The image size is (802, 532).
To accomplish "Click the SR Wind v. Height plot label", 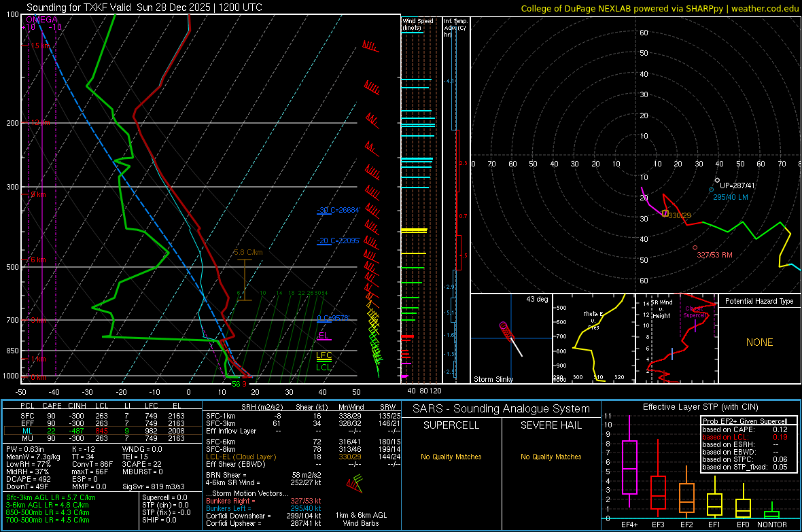I will coord(661,309).
